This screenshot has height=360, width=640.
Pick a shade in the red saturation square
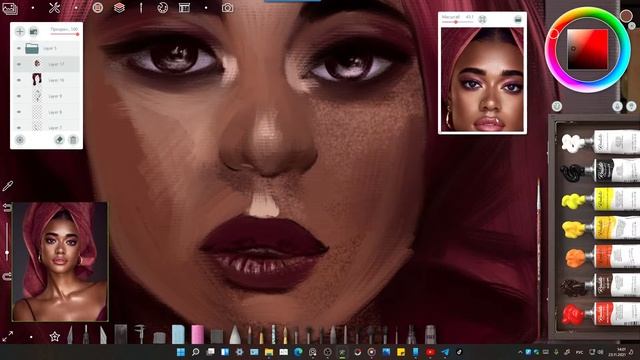click(x=588, y=49)
